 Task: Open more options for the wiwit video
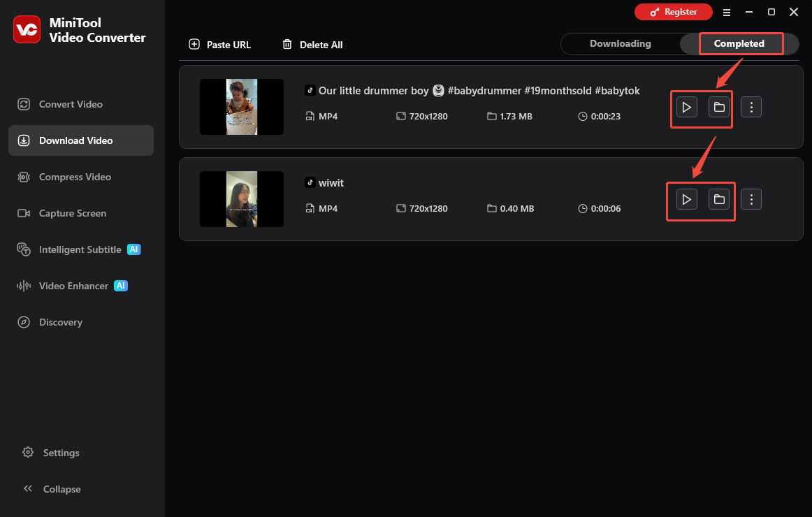pyautogui.click(x=751, y=199)
